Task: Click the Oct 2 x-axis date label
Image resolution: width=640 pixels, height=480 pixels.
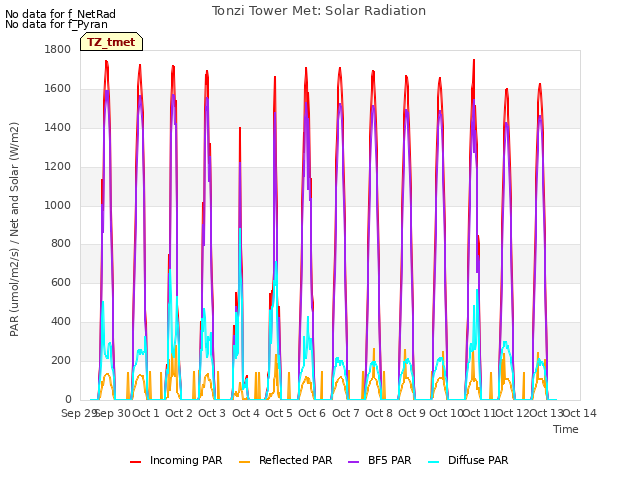Action: pos(179,413)
